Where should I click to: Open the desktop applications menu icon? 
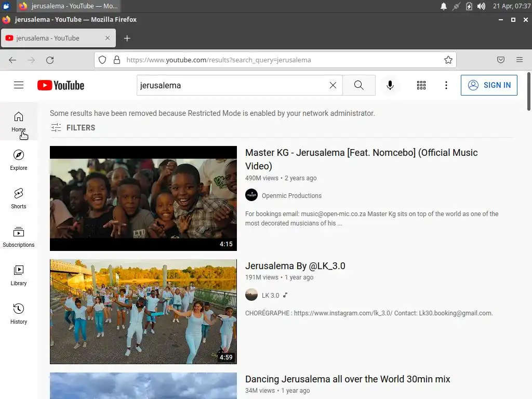click(6, 6)
